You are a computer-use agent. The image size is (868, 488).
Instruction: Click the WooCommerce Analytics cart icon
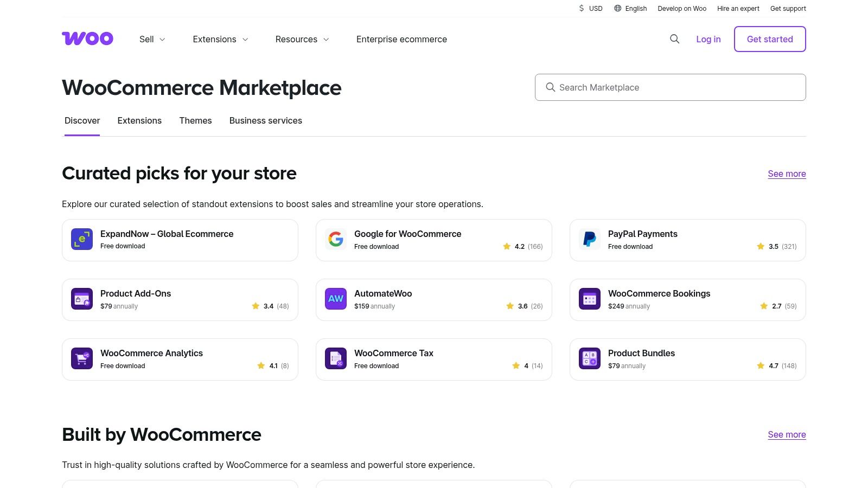tap(82, 358)
